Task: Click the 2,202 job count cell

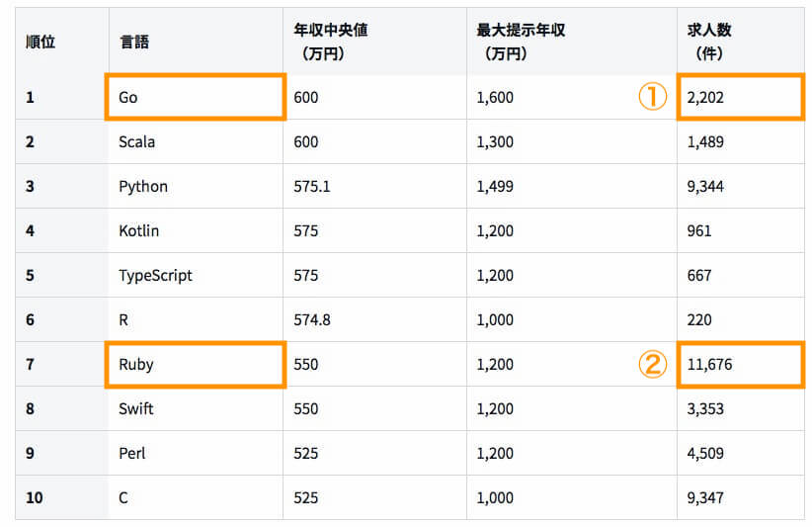Action: (x=741, y=97)
